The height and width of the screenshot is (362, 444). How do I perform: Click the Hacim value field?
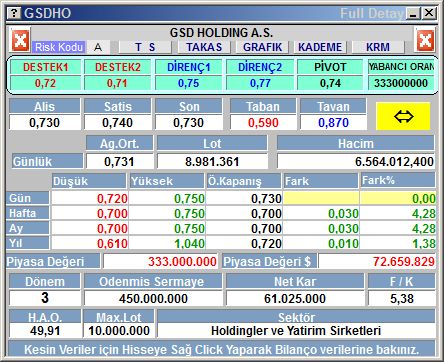pyautogui.click(x=356, y=162)
